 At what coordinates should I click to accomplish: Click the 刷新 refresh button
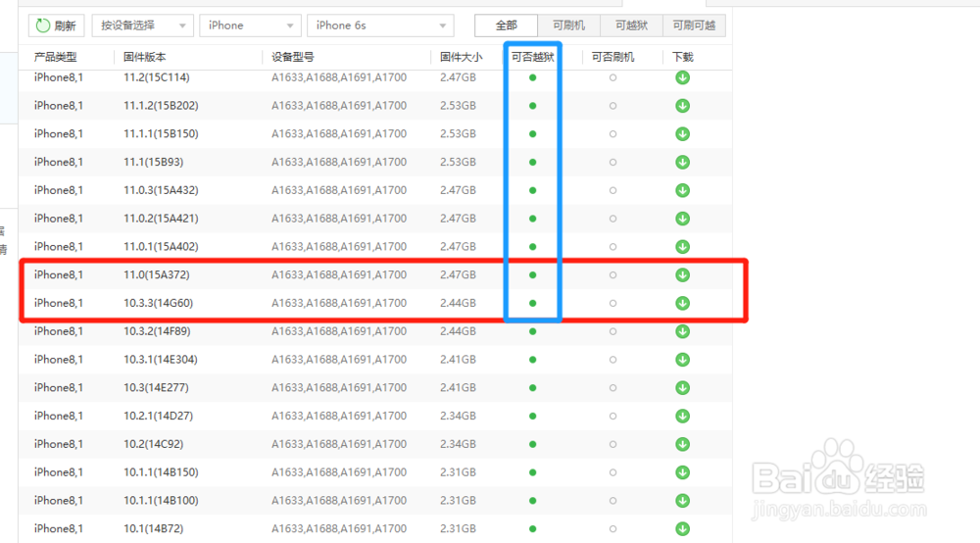pyautogui.click(x=56, y=25)
